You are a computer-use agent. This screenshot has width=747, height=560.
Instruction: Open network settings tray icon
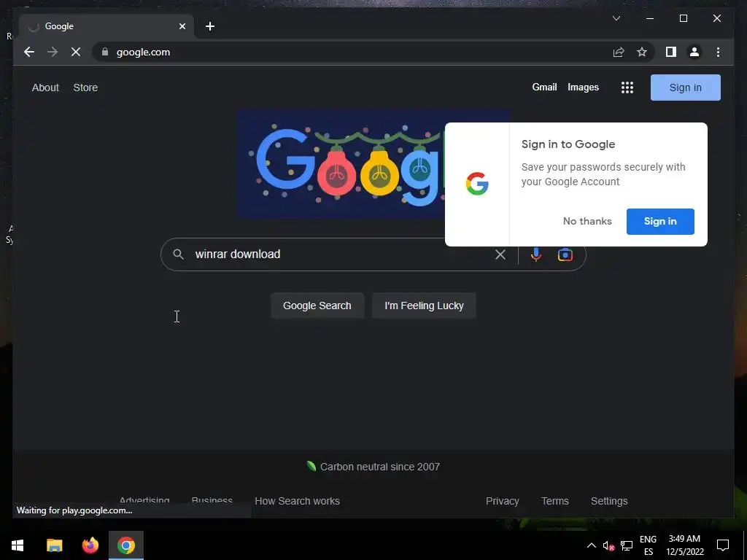pyautogui.click(x=627, y=545)
